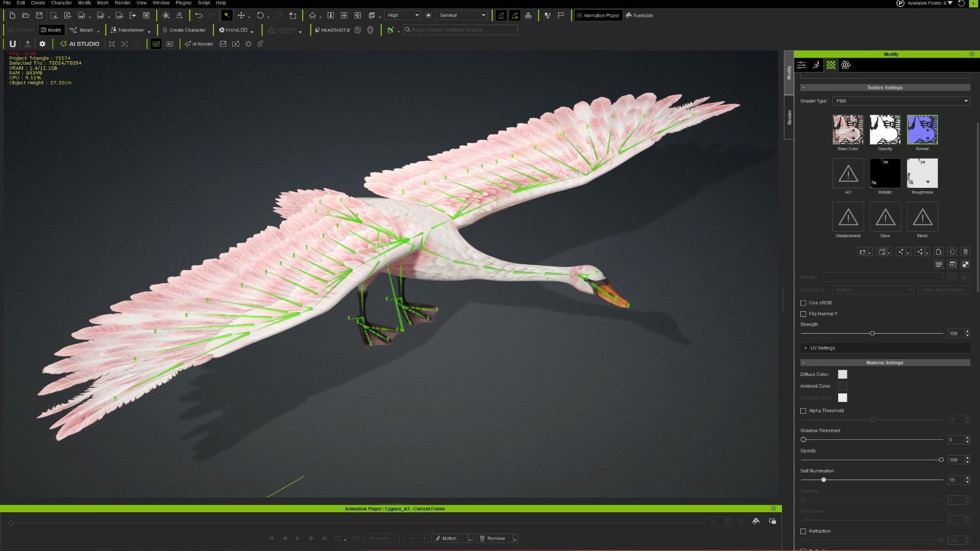Click the settings gear beside the upload icon
This screenshot has height=551, width=980.
click(x=42, y=44)
